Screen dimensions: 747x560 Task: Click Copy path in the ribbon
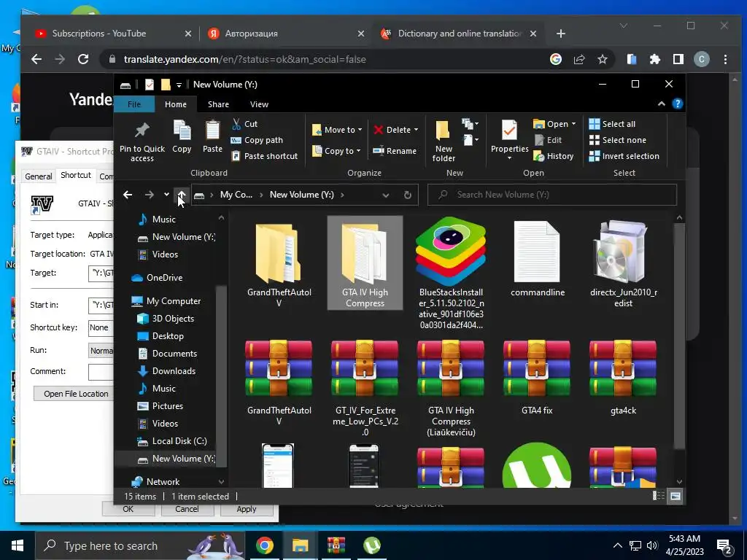click(x=257, y=140)
